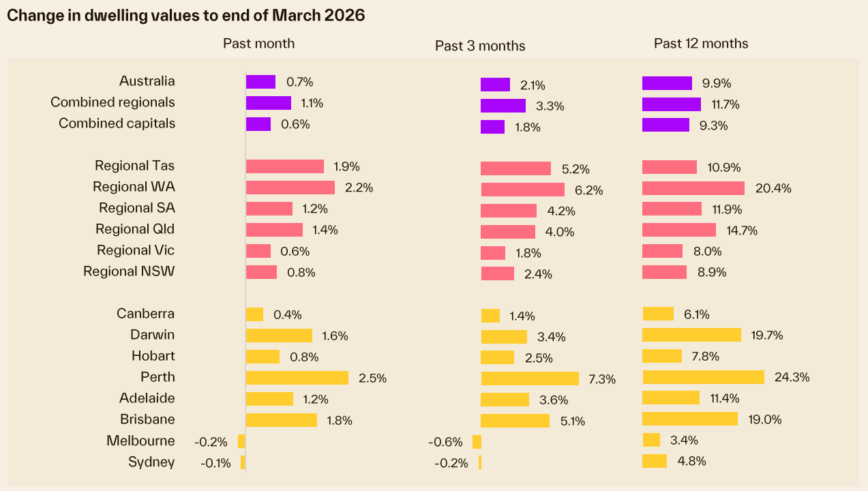Viewport: 868px width, 491px height.
Task: Click the Sydney -0.1% bar in Past month
Action: [x=243, y=462]
